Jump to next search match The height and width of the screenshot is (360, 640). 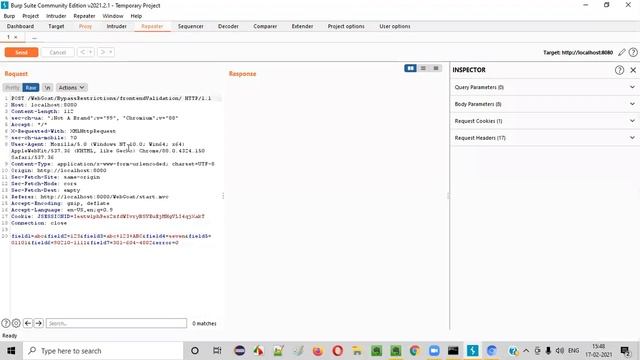click(38, 323)
